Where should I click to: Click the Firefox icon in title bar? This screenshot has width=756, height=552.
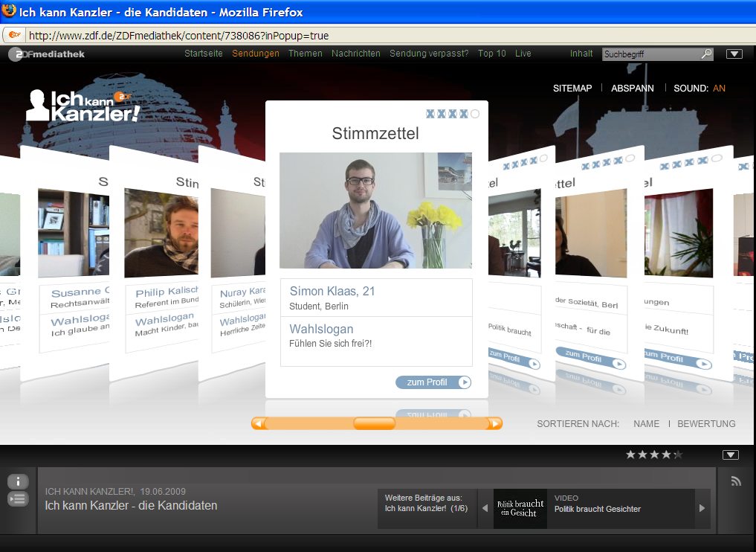coord(9,10)
